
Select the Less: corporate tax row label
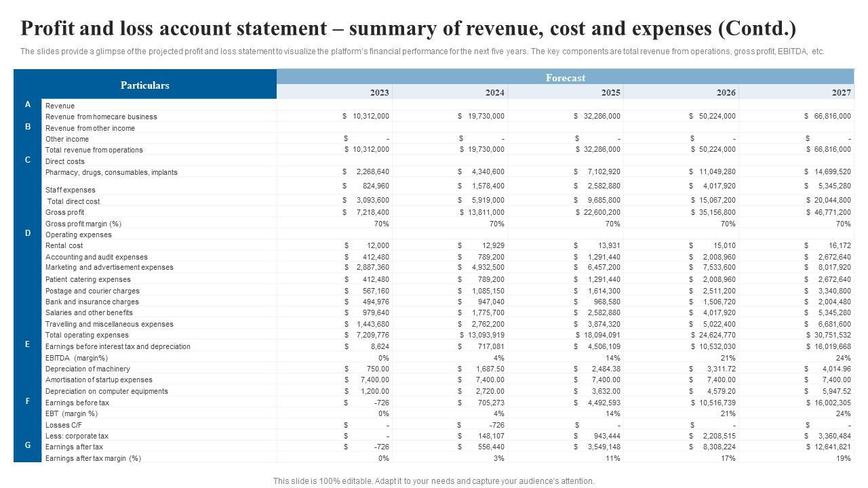[x=77, y=436]
